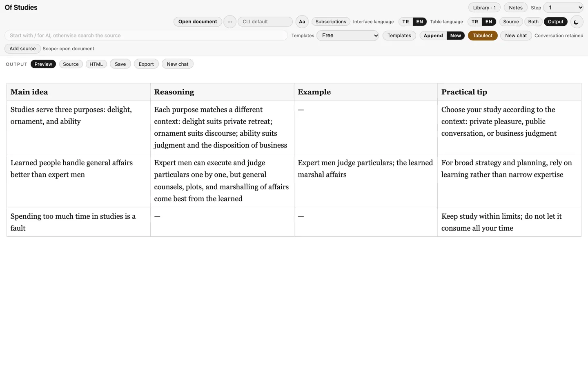Select cell 'Learned people handle general affairs'
The height and width of the screenshot is (368, 588).
(78, 181)
